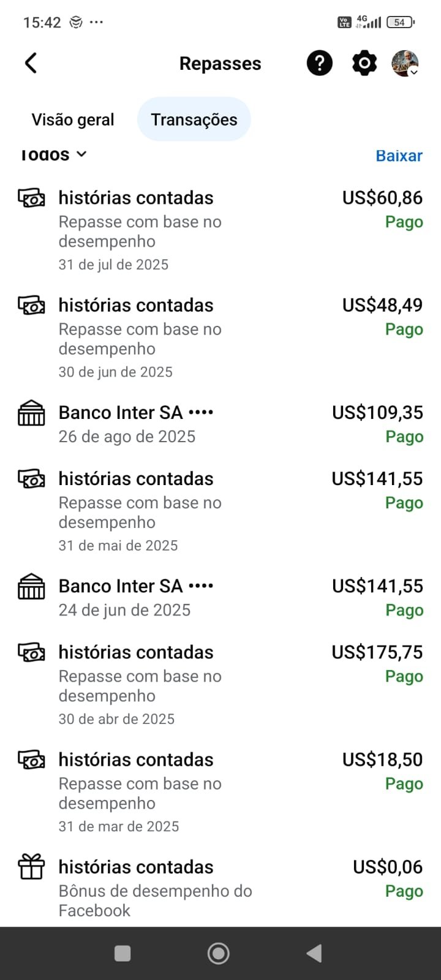
Task: Expand the Todos filter dropdown
Action: tap(54, 155)
